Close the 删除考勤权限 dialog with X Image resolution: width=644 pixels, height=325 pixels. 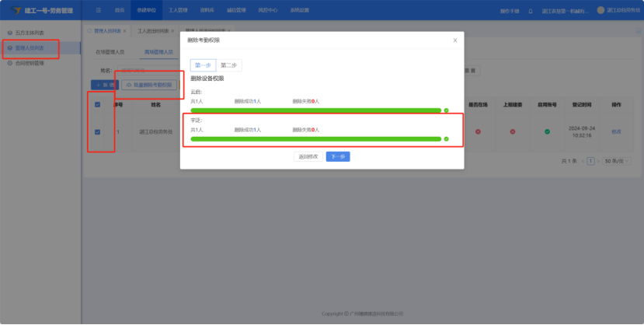tap(454, 40)
